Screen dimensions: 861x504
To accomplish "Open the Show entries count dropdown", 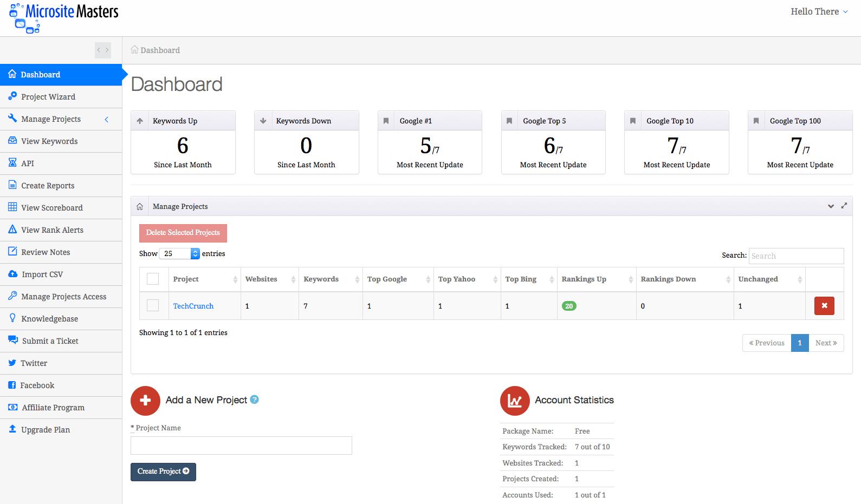I will [180, 253].
